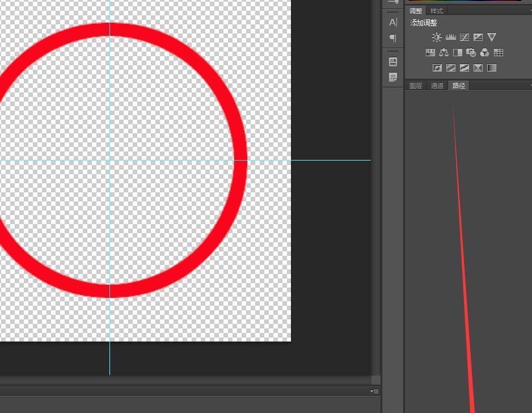Add a Vibrance adjustment (triangle icon)
The width and height of the screenshot is (532, 413).
click(492, 37)
